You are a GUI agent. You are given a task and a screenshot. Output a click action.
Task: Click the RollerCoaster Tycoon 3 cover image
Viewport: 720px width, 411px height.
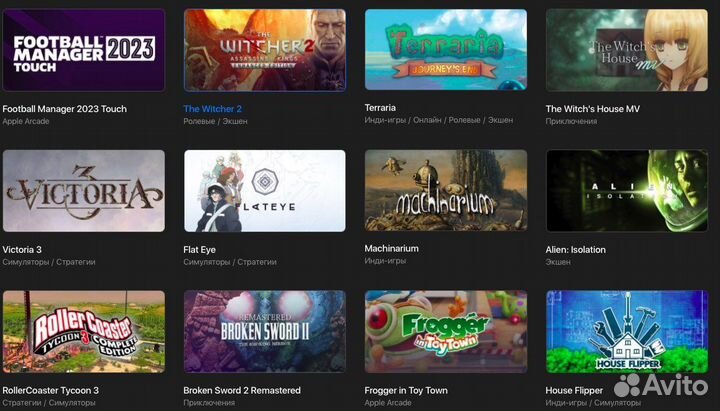[x=84, y=331]
